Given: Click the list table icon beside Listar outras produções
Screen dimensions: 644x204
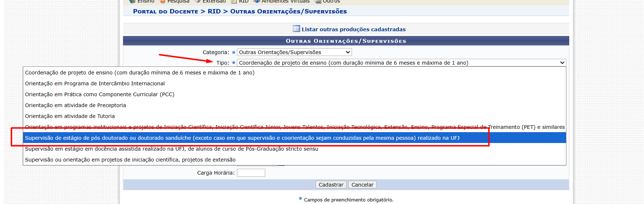Looking at the screenshot, I should (296, 29).
